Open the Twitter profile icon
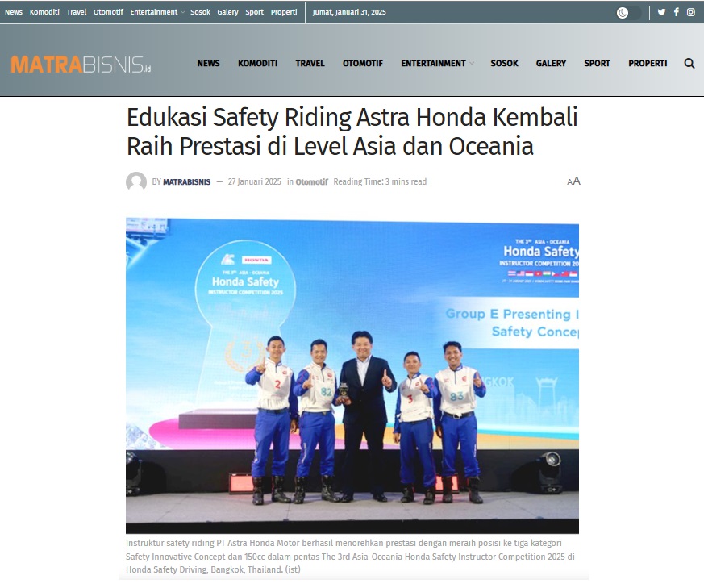This screenshot has width=704, height=588. tap(661, 12)
